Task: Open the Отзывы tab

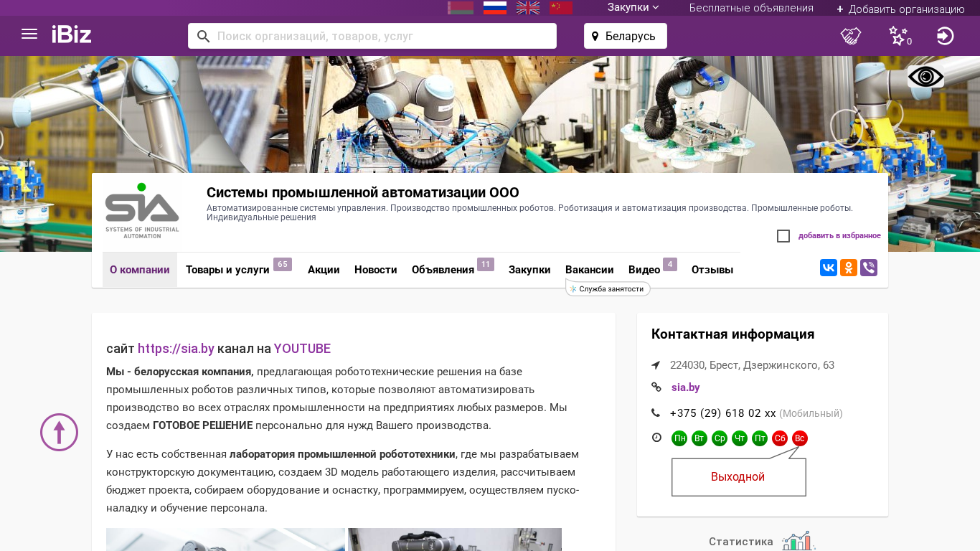Action: point(712,270)
